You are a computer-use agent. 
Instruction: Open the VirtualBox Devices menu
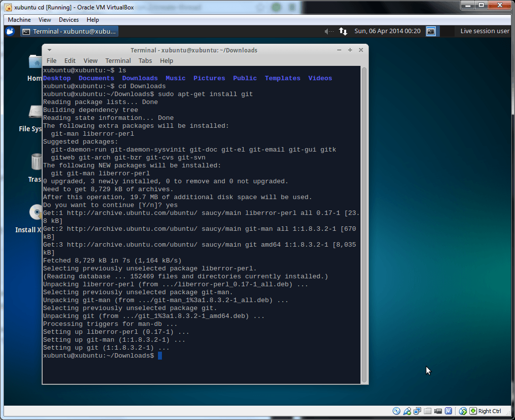tap(69, 20)
